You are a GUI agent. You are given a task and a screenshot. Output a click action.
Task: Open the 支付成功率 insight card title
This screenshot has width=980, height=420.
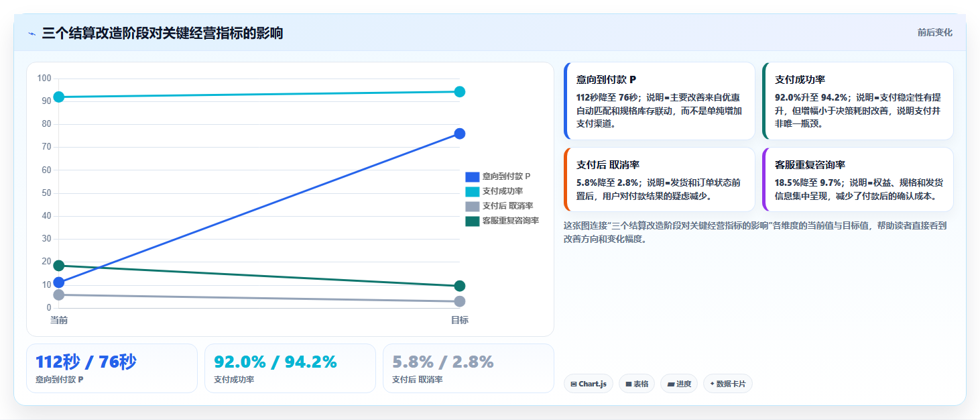(800, 80)
